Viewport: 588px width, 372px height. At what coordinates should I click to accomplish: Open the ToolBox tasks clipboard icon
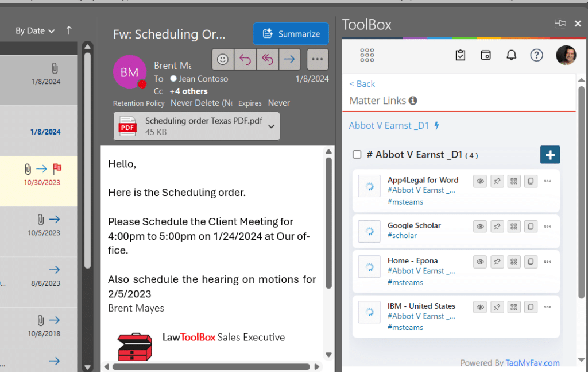[460, 55]
